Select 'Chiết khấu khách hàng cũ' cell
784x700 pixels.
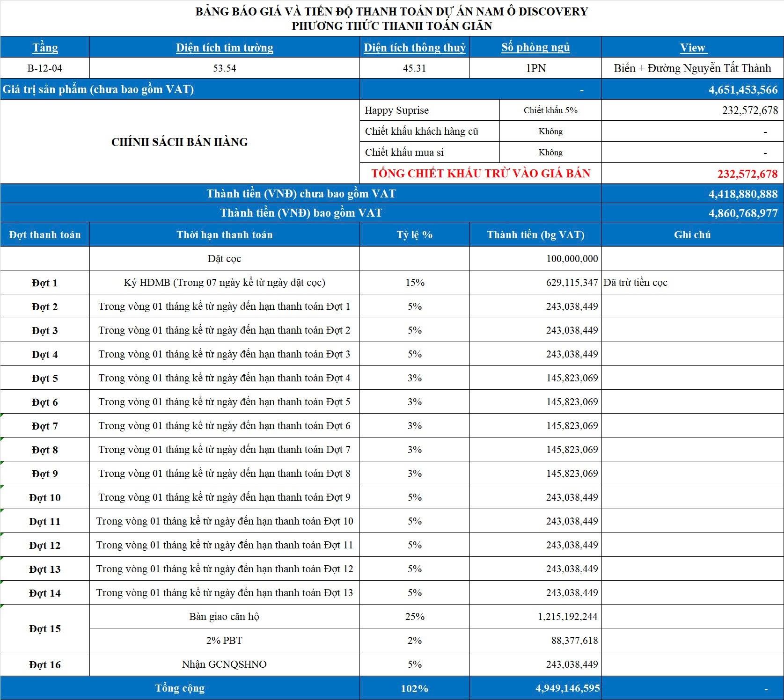point(430,131)
